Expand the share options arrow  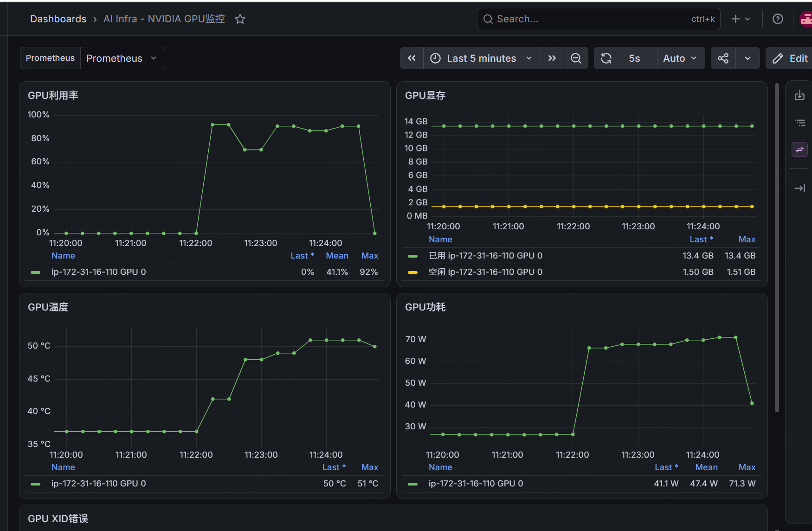click(748, 58)
